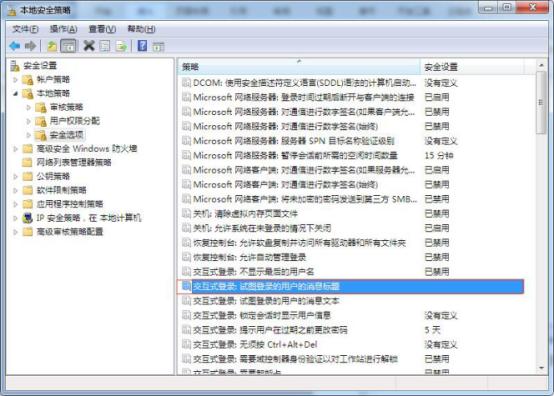
Task: Sort by the 策略 column header
Action: click(299, 67)
